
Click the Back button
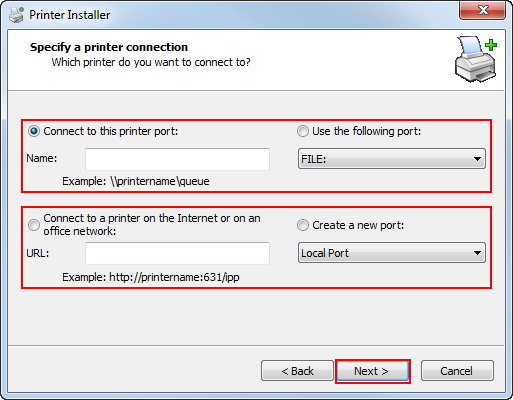[297, 371]
